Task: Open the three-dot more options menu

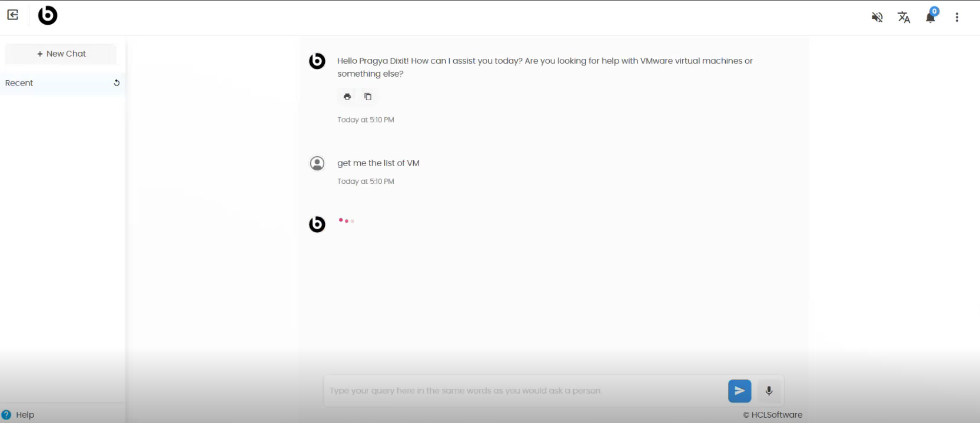Action: point(957,17)
